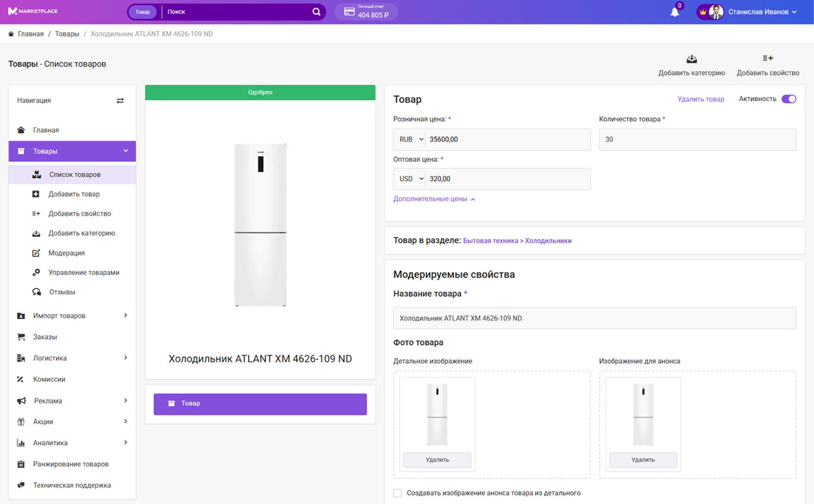Click the sidebar Добавить свойство icon
This screenshot has height=504, width=814.
[36, 214]
